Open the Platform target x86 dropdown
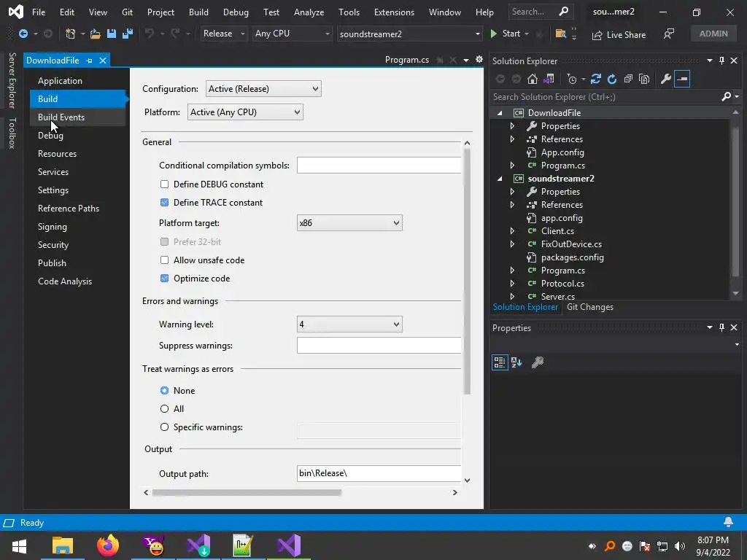 pos(349,223)
